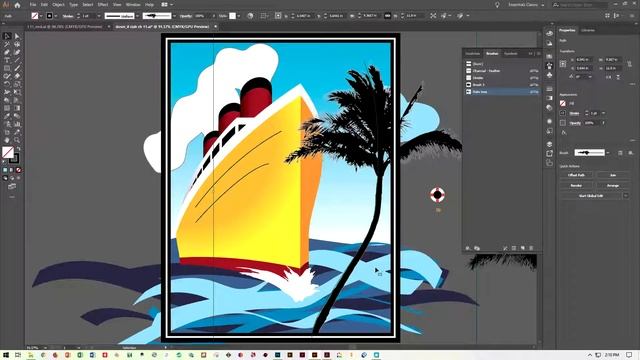
Task: Switch to the Libraries tab
Action: [x=588, y=30]
